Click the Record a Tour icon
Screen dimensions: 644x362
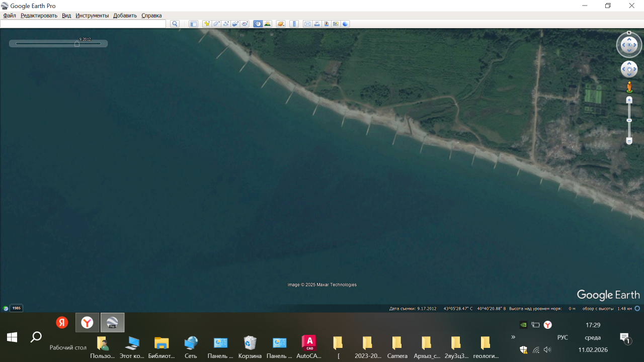point(245,24)
